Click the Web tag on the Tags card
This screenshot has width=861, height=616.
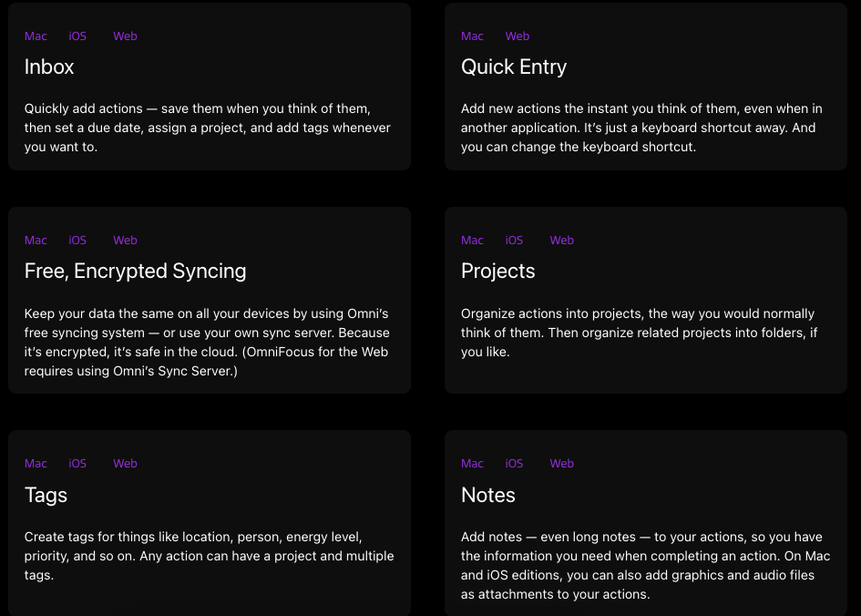[x=125, y=463]
